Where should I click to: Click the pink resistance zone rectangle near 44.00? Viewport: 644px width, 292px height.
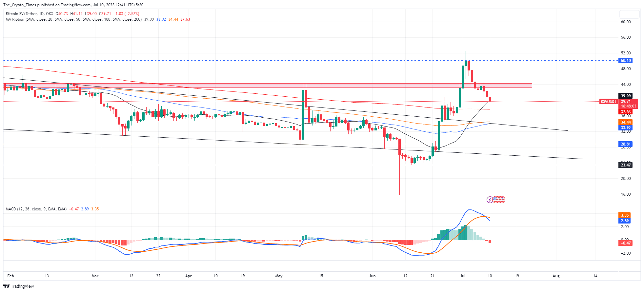click(268, 86)
